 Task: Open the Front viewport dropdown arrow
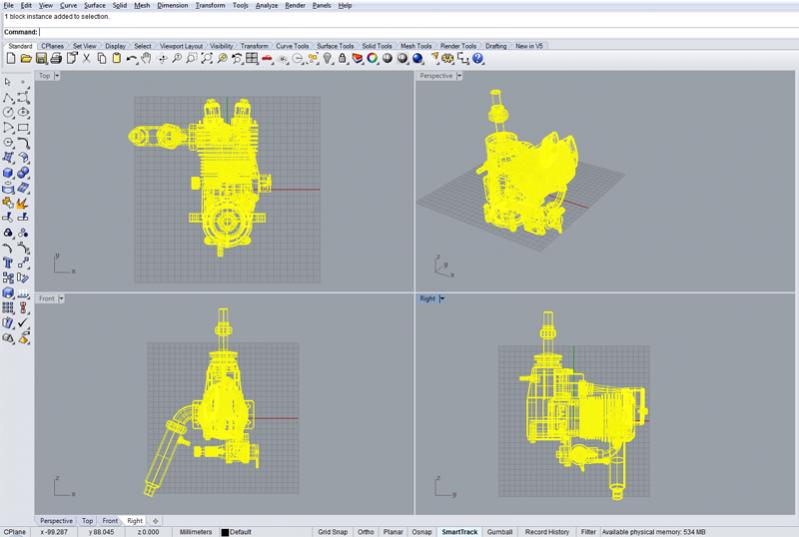pos(61,299)
